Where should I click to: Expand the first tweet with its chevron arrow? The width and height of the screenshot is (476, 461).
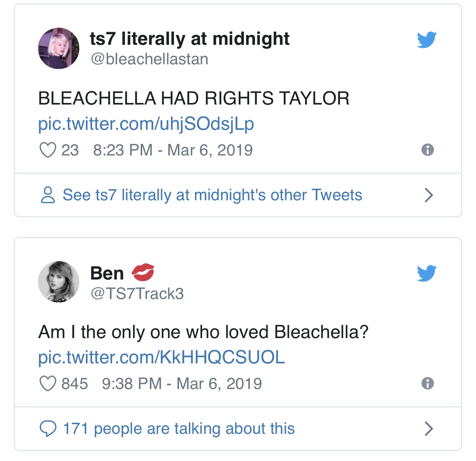[429, 195]
